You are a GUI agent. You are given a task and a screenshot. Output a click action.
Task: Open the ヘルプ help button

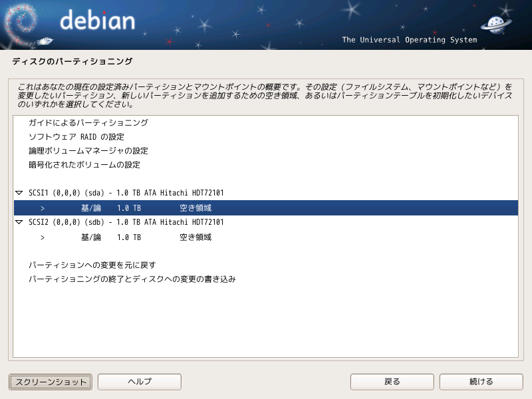pyautogui.click(x=140, y=382)
